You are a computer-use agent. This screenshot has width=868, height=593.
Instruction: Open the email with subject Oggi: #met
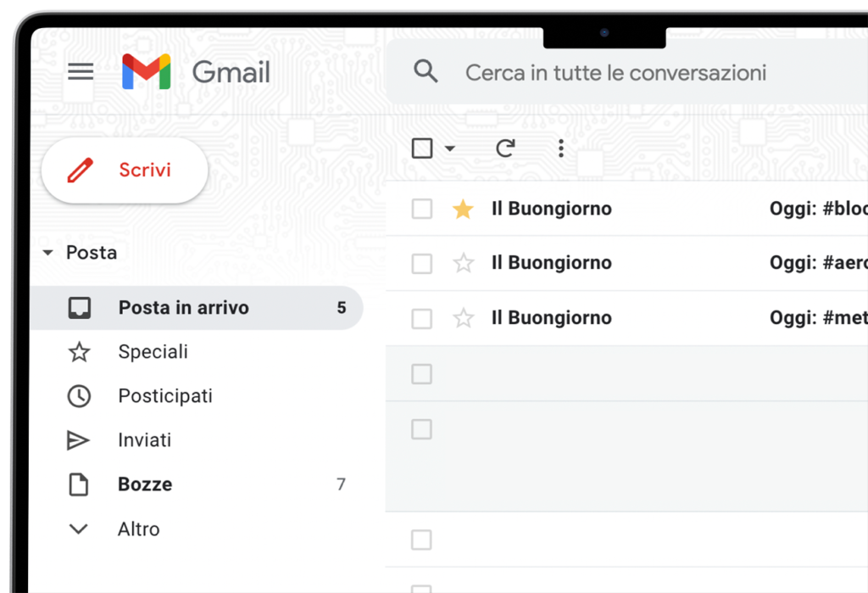pos(818,318)
